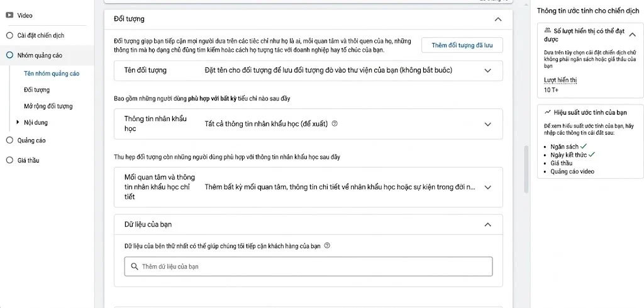Click the trend icon for estimated performance

click(548, 112)
